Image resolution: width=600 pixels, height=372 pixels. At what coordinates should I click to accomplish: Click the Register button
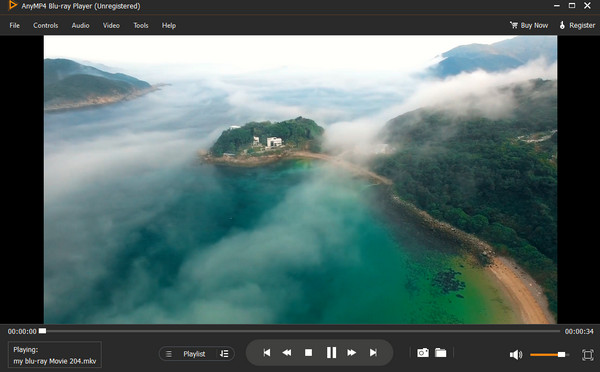coord(577,25)
